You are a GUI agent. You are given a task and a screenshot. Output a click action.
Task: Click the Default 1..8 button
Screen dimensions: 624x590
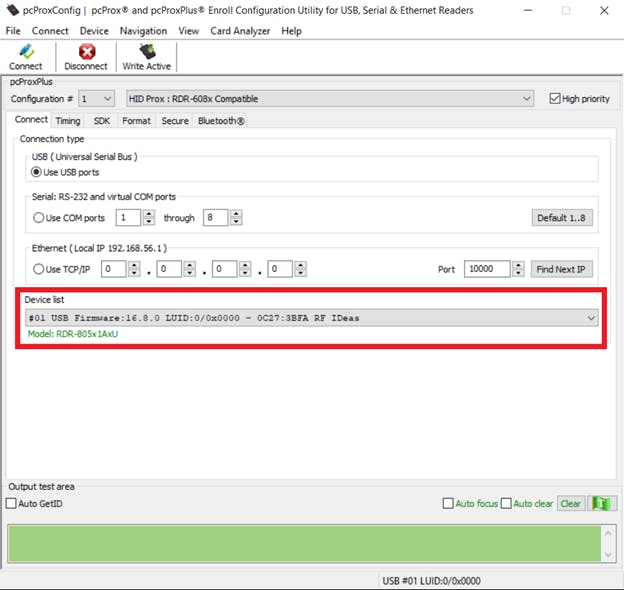tap(562, 218)
